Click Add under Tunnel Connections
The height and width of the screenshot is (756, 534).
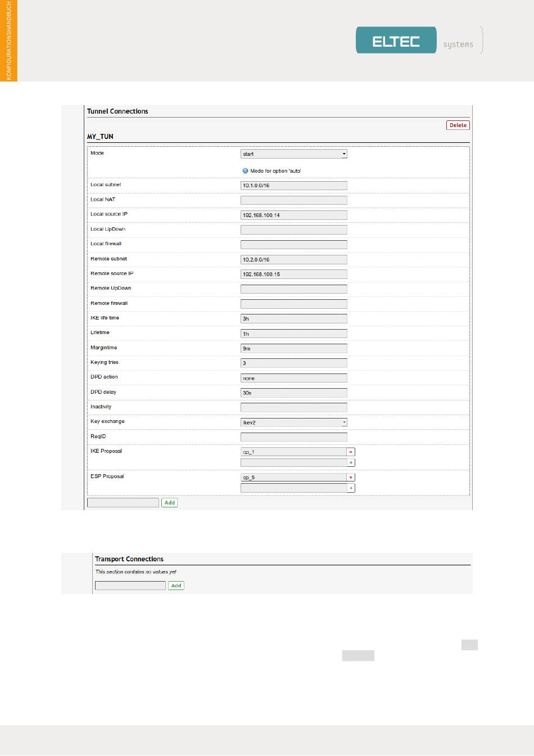[x=169, y=503]
